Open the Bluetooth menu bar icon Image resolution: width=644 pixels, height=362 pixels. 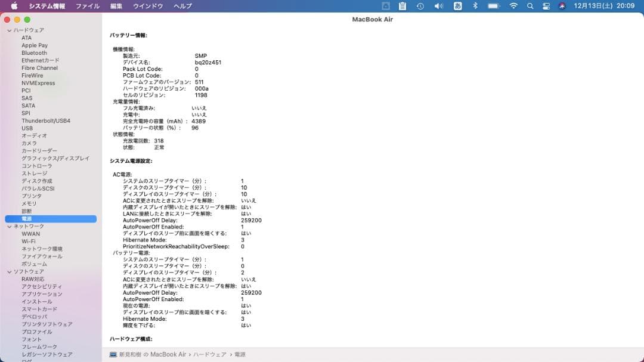(475, 5)
